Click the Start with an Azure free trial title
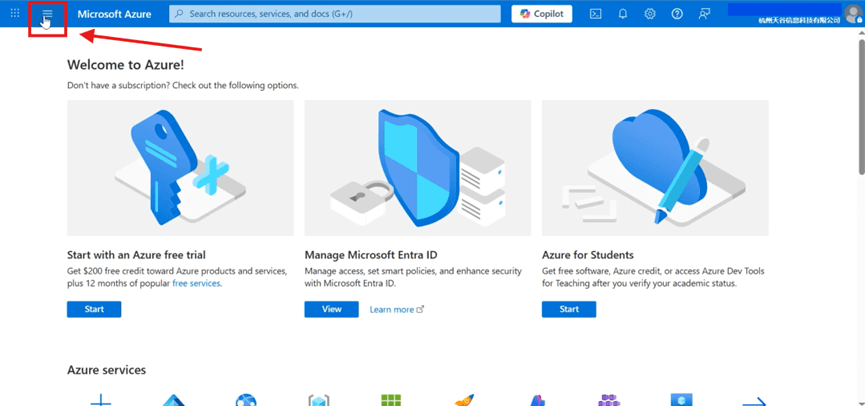Viewport: 865px width, 406px height. [x=136, y=255]
